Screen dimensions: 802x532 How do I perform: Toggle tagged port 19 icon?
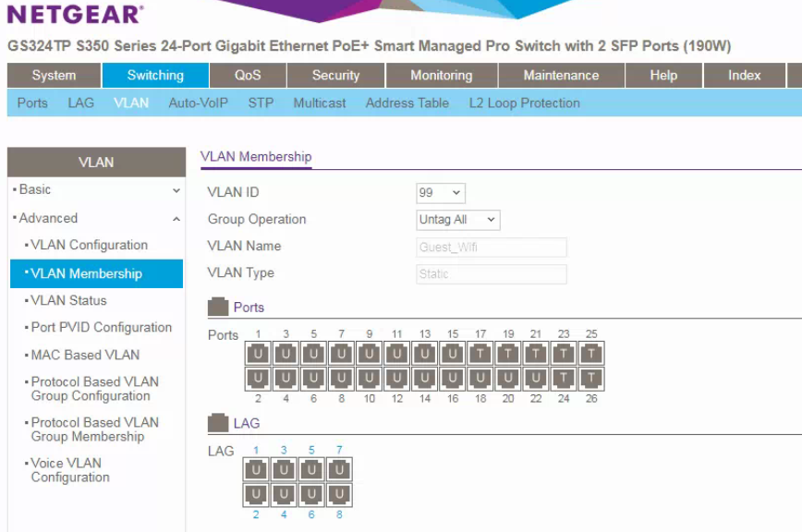(x=508, y=353)
